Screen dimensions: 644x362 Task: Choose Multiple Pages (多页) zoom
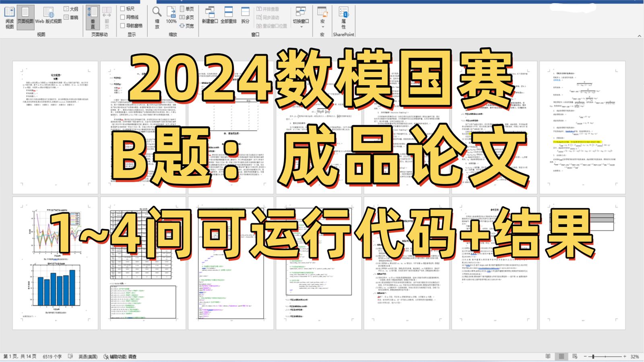coord(186,17)
